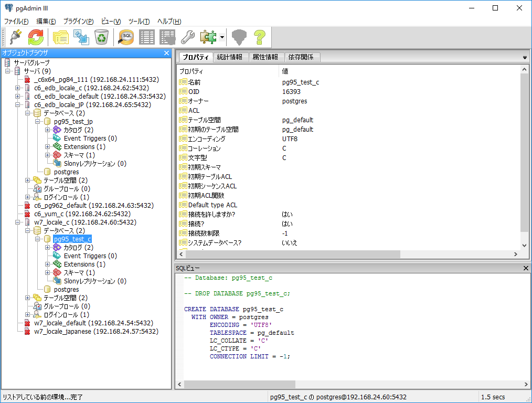Viewport: 532px width, 403px height.
Task: Collapse the w7_locale_c server node
Action: 18,222
